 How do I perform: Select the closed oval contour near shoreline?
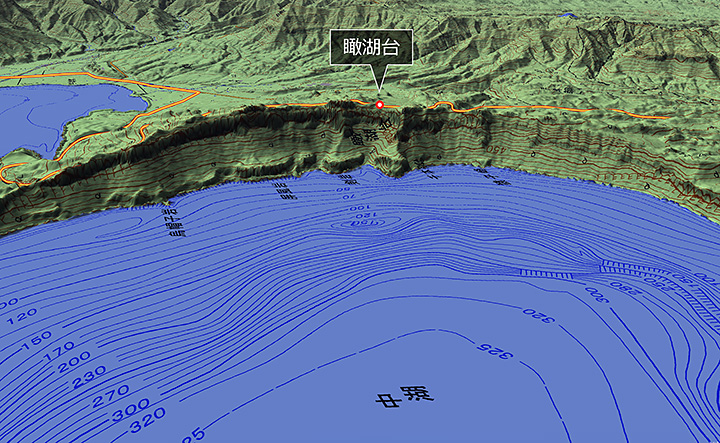pos(362,222)
